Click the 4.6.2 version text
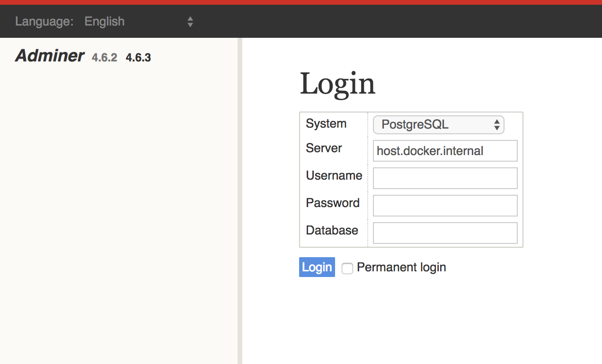Viewport: 602px width, 364px height. pyautogui.click(x=104, y=57)
